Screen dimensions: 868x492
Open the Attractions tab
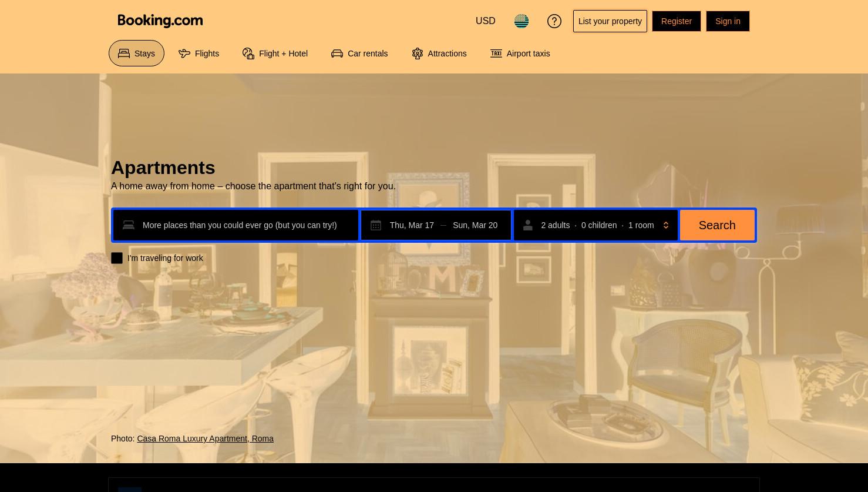[439, 53]
